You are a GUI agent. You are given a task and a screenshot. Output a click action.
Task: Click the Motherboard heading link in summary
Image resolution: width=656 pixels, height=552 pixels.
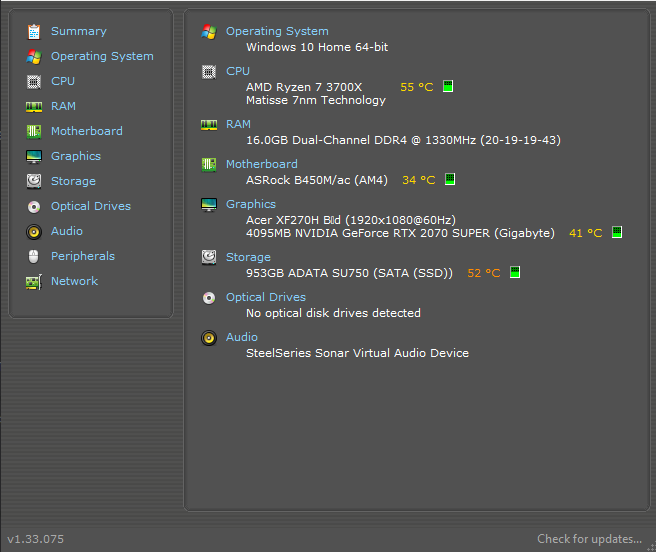tap(261, 164)
